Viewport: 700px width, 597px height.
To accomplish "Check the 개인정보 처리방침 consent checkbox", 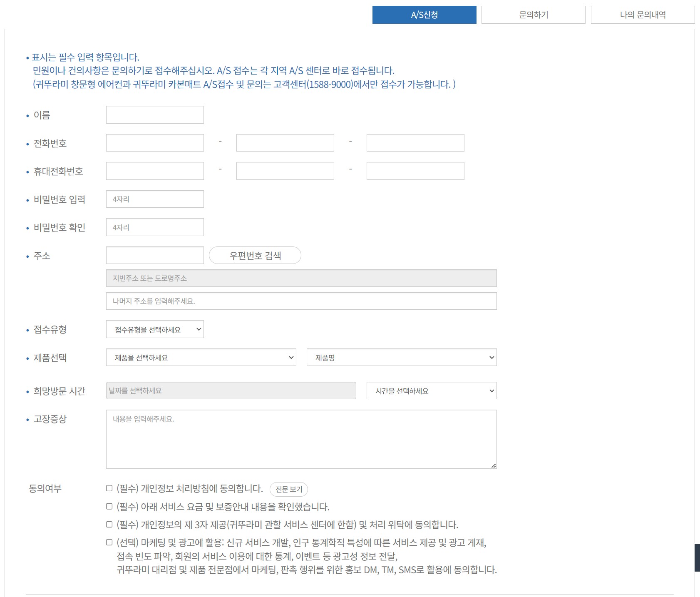I will (x=109, y=488).
